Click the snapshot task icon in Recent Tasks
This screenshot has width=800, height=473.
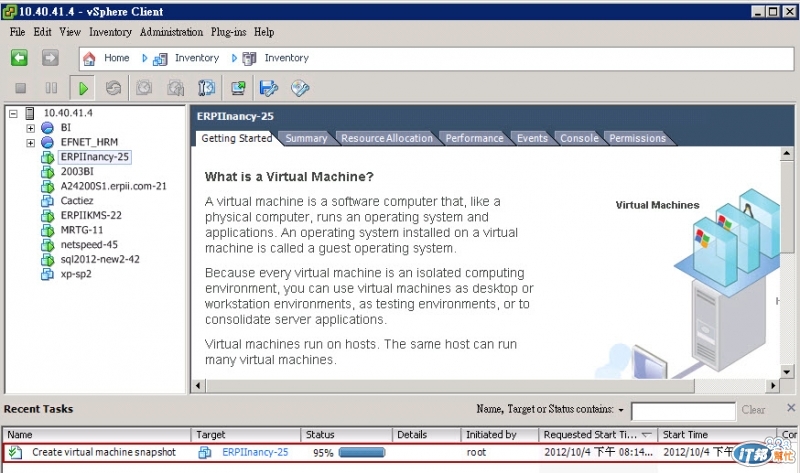tap(15, 452)
